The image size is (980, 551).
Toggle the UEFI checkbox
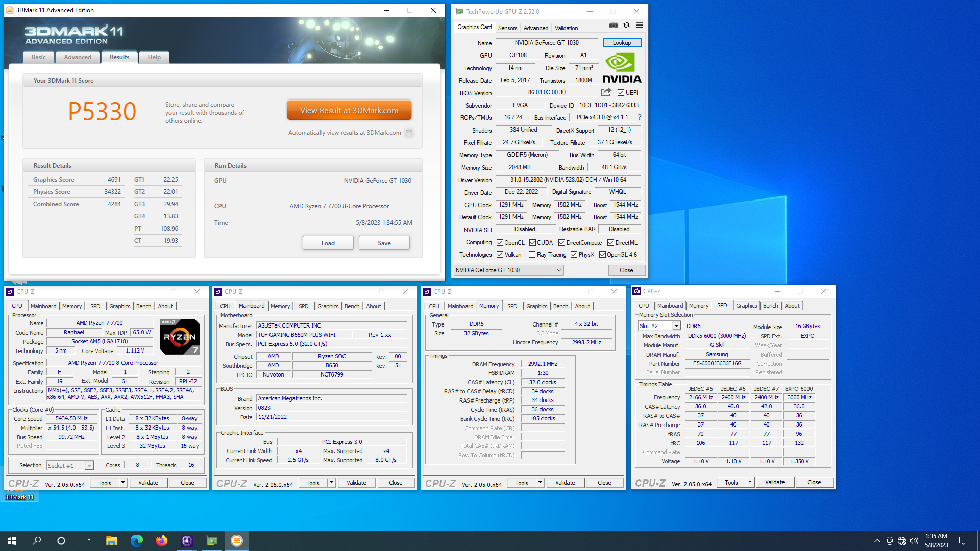[x=621, y=92]
